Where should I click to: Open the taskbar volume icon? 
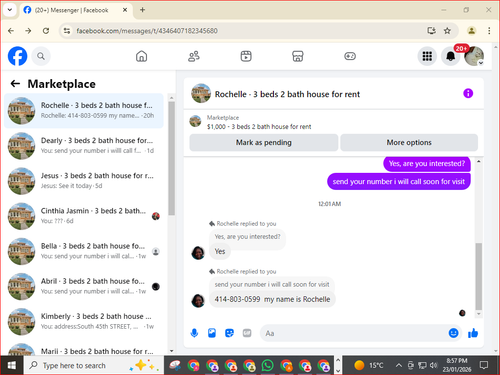pos(433,365)
